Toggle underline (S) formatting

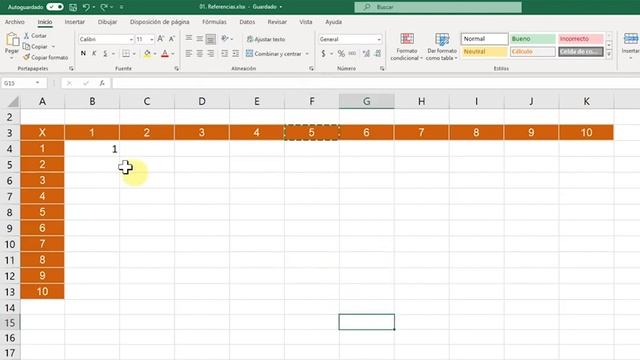(105, 53)
